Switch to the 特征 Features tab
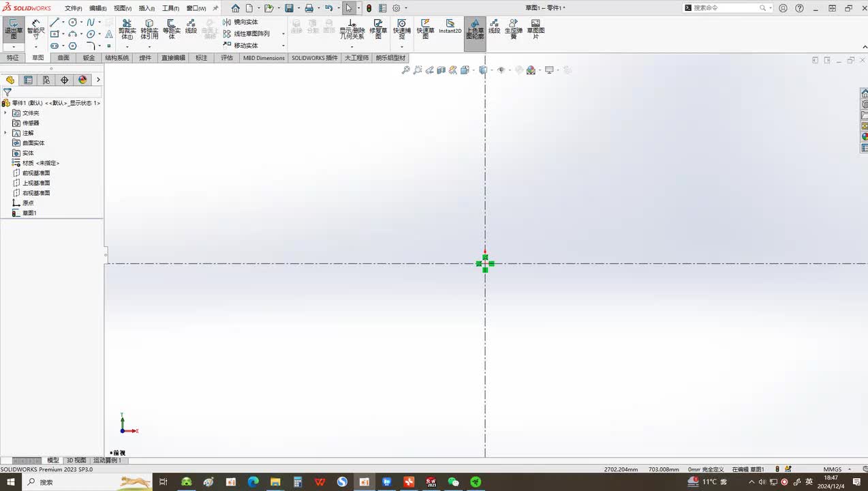Screen dimensions: 868x491 coord(13,58)
